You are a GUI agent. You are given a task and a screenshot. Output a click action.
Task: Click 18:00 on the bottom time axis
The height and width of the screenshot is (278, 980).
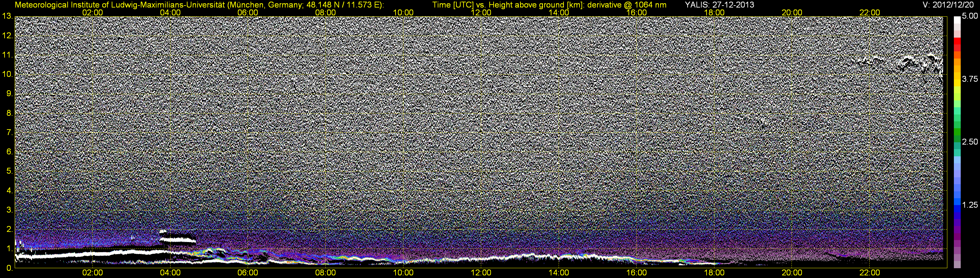click(x=714, y=273)
